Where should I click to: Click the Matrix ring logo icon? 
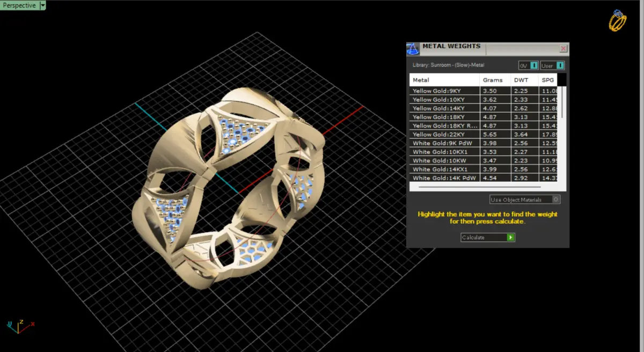click(618, 20)
